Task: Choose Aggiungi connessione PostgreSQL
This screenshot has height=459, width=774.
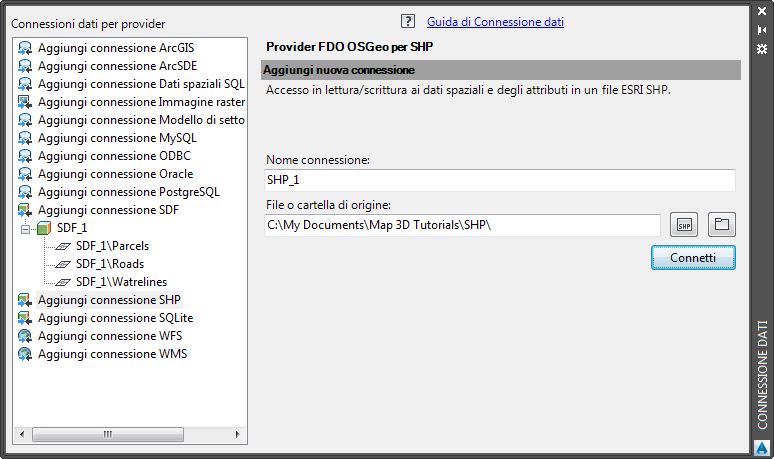Action: pyautogui.click(x=128, y=192)
